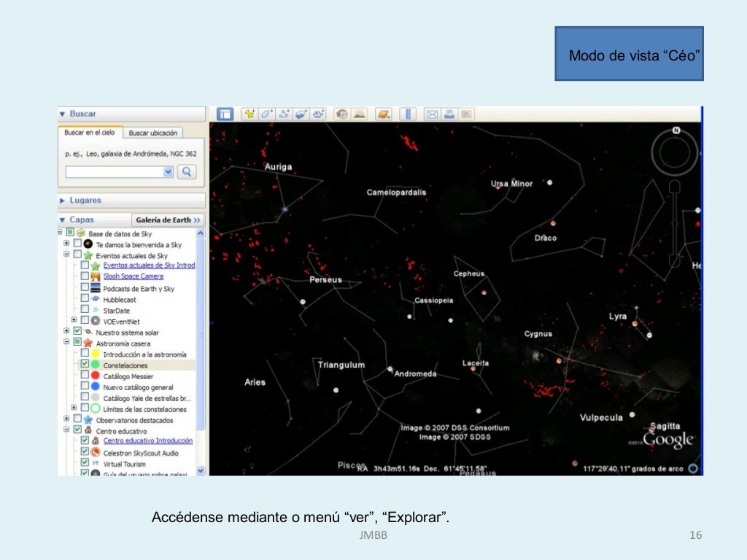Screen dimensions: 747x560
Task: Record a tour with the camera icon
Action: 318,114
